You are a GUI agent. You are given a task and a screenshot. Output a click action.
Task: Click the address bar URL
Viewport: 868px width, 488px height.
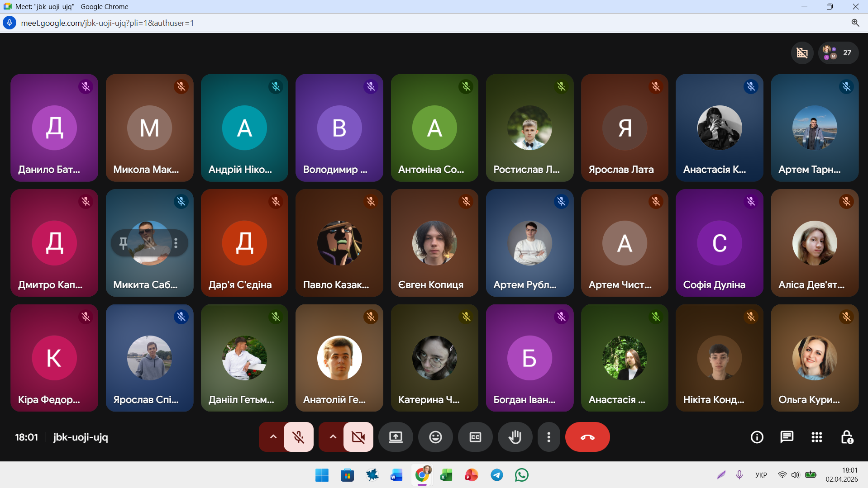tap(107, 23)
